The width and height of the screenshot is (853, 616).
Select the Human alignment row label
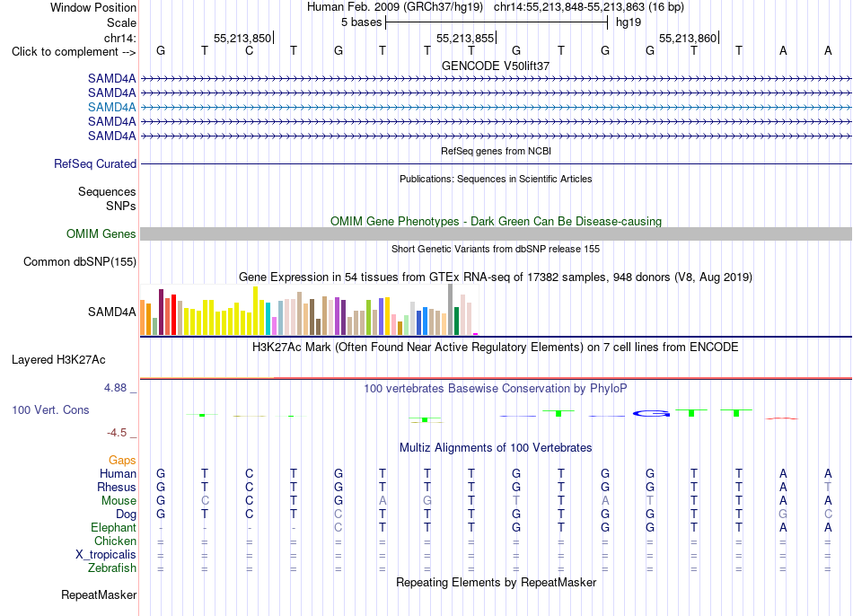(118, 473)
